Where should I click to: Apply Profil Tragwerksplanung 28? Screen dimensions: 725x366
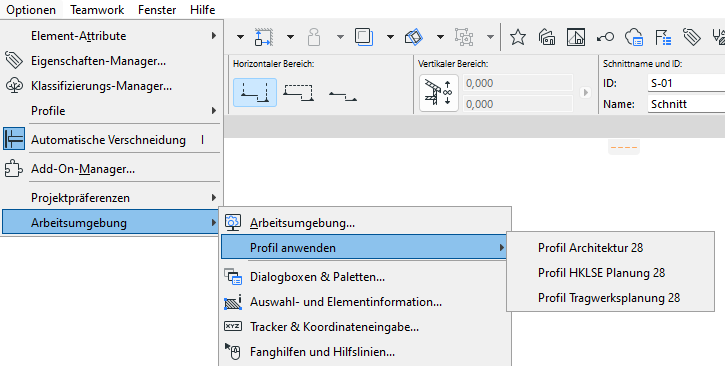pos(610,298)
